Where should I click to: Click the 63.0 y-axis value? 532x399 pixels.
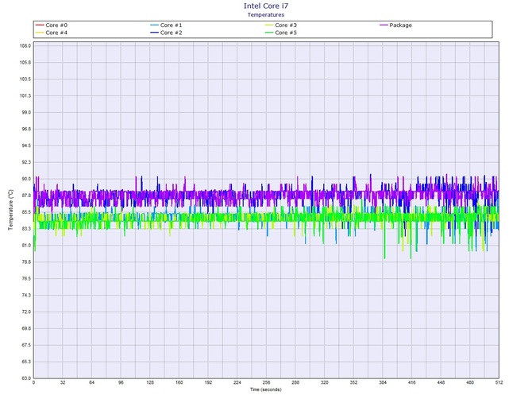click(x=26, y=378)
